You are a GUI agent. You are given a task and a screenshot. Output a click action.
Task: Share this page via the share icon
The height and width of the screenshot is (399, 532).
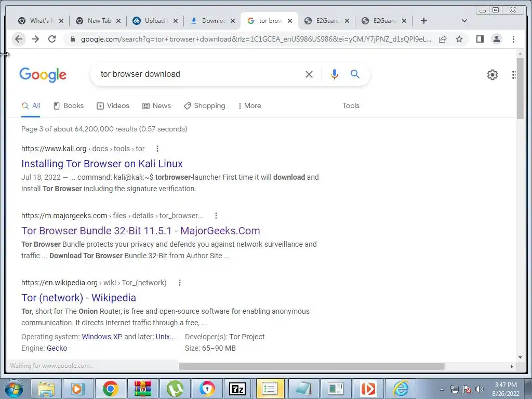coord(443,39)
